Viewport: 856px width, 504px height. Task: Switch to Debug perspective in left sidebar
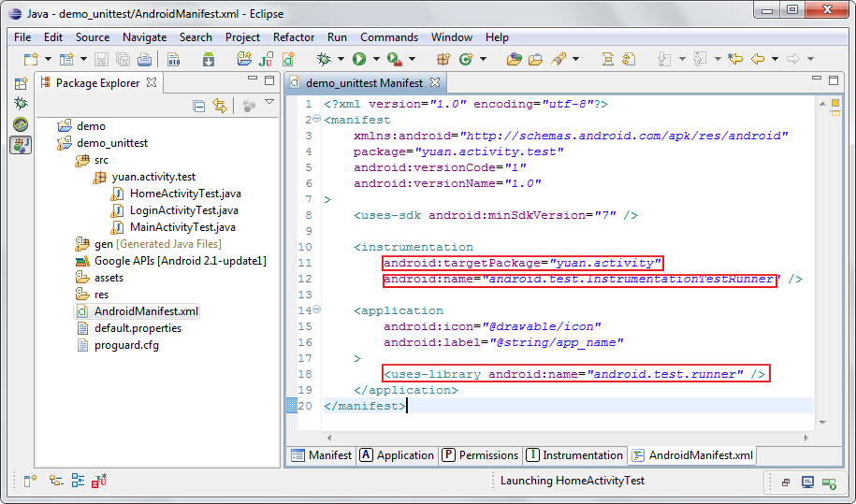(x=21, y=103)
